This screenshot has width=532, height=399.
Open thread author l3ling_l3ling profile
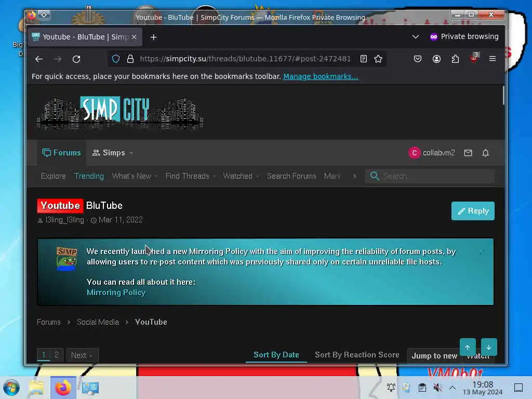[65, 220]
